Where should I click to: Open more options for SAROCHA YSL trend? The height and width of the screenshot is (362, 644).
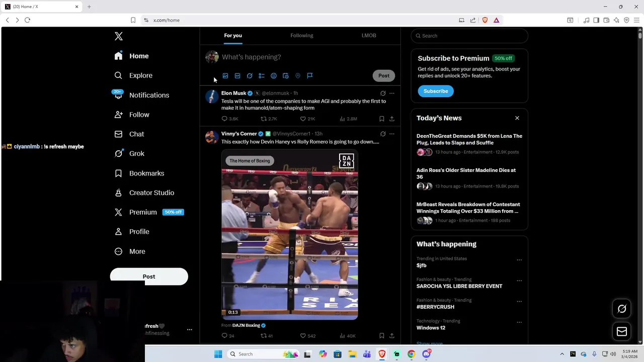519,281
